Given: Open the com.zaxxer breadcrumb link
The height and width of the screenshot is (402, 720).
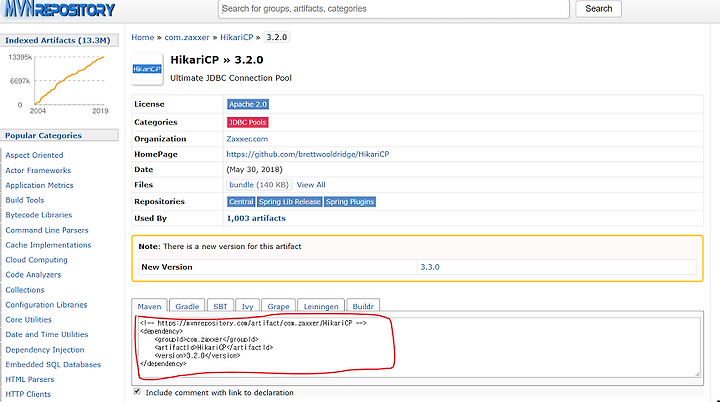Looking at the screenshot, I should [x=187, y=37].
